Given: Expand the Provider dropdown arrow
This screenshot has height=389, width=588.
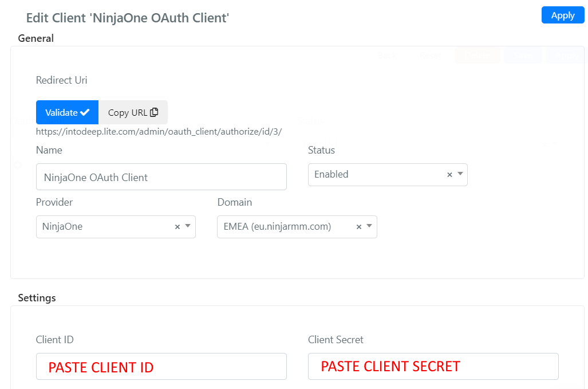Looking at the screenshot, I should click(x=188, y=226).
